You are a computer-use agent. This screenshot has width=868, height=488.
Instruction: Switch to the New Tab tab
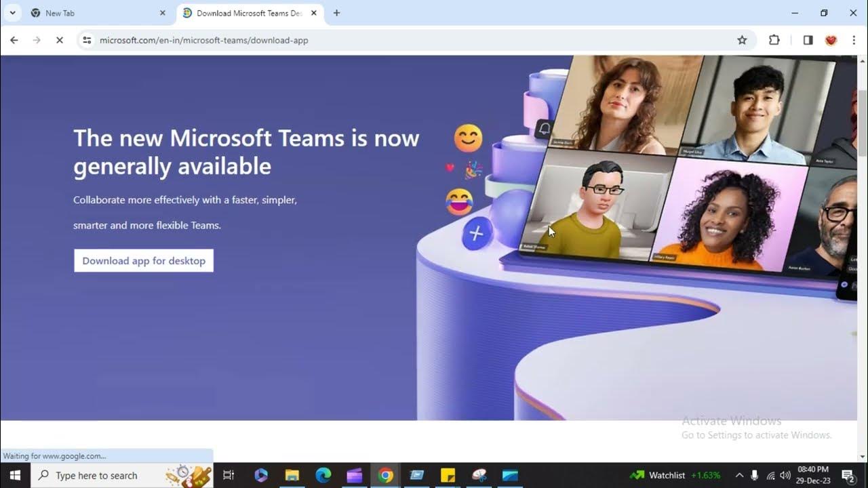(x=98, y=13)
